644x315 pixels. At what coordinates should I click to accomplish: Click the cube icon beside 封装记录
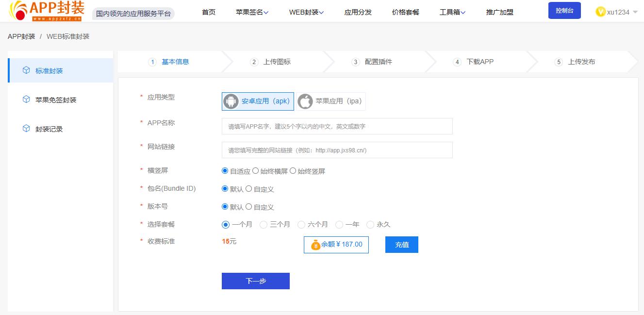pos(26,129)
